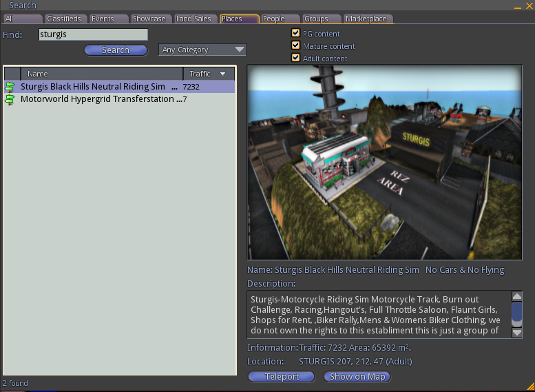This screenshot has height=392, width=535.
Task: Toggle the Adult content checkbox
Action: 295,58
